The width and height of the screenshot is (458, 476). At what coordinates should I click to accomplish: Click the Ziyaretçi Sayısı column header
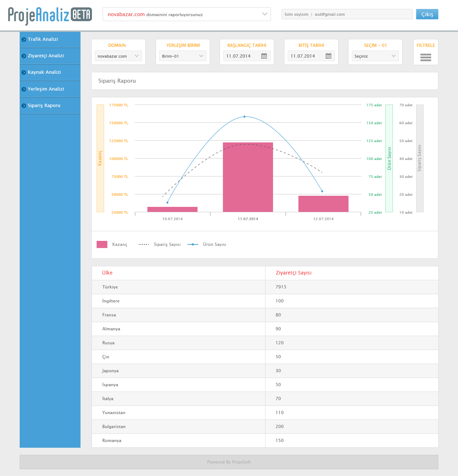coord(293,273)
